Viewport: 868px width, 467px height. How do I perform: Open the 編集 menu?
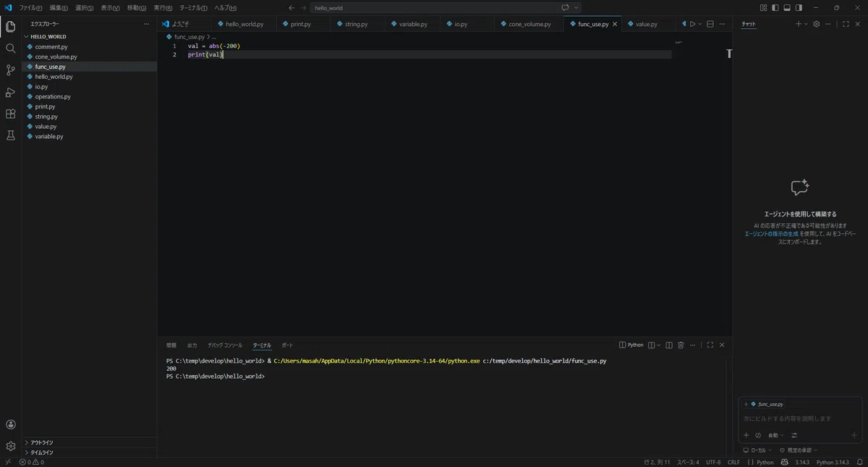[59, 8]
